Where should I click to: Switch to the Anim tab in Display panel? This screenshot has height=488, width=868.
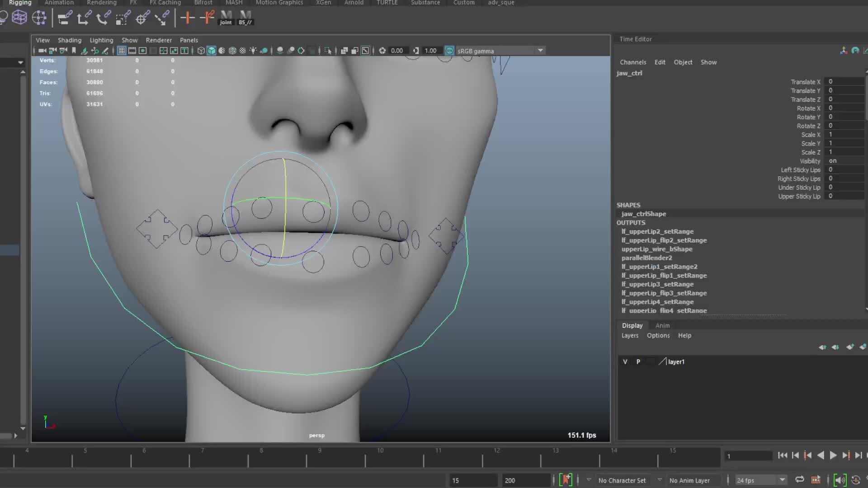[662, 325]
